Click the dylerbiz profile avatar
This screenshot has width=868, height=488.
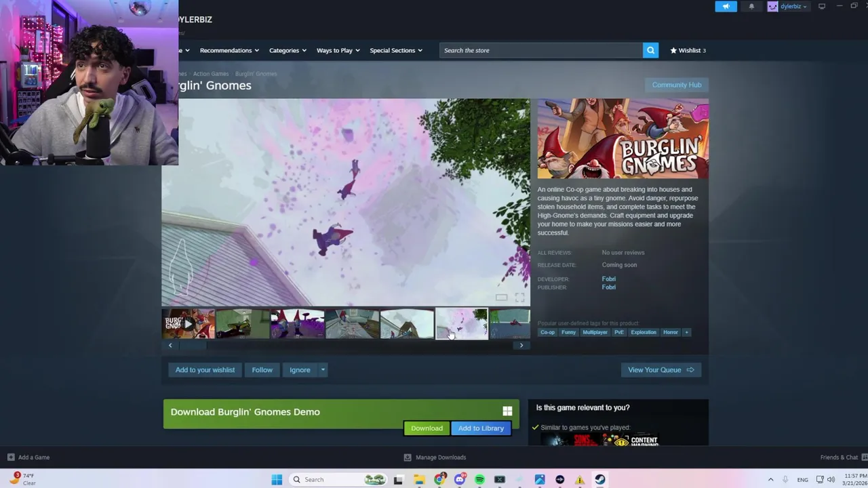[772, 6]
